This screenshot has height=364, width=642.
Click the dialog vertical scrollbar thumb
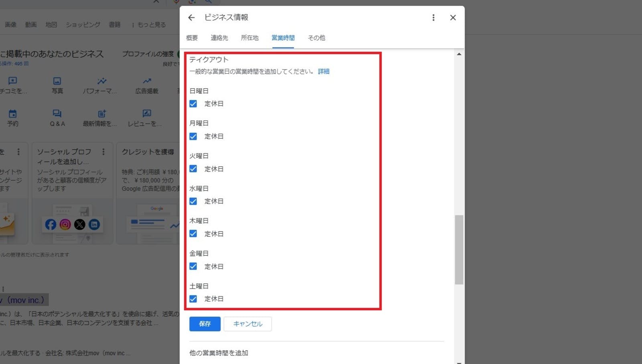tap(459, 250)
